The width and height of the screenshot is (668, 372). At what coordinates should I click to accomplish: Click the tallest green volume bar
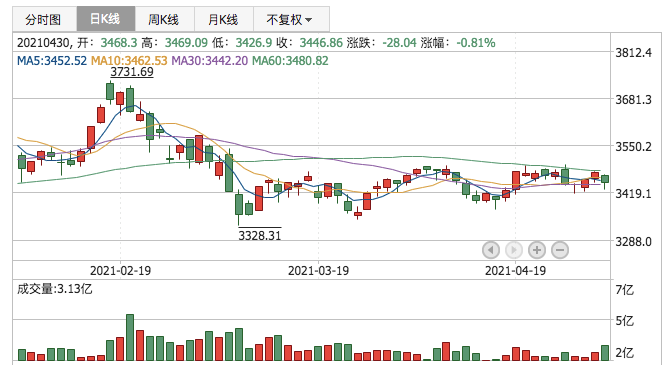coord(130,337)
